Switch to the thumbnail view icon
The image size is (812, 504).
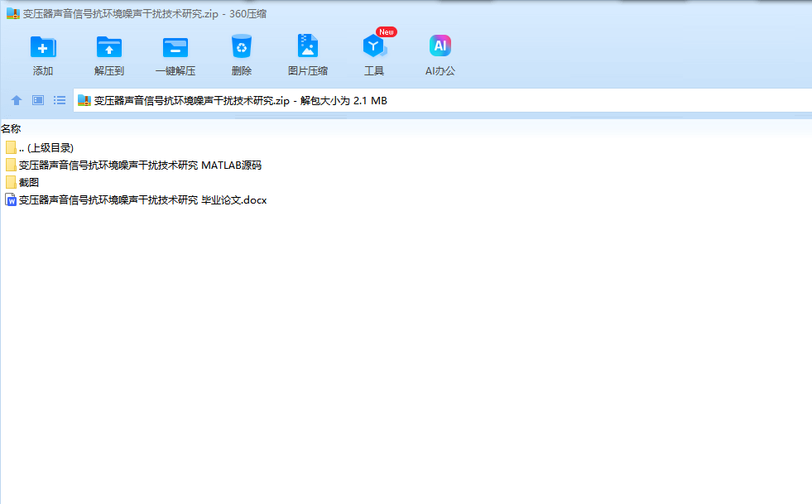(38, 100)
